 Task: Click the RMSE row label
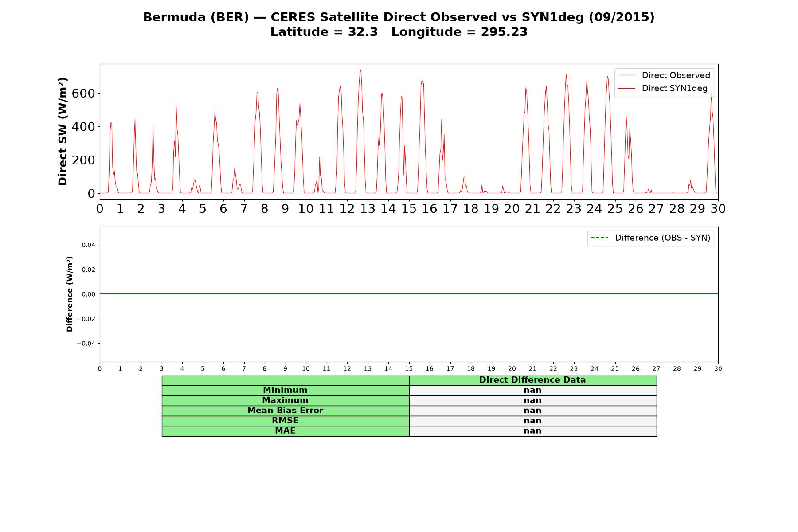click(285, 421)
